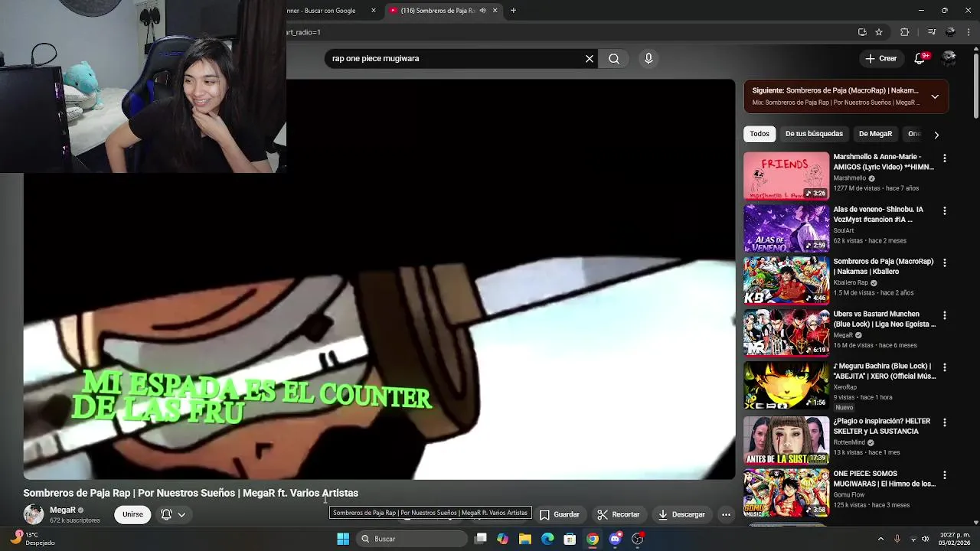The image size is (980, 551).
Task: Open Chrome media controls icon
Action: pyautogui.click(x=932, y=32)
